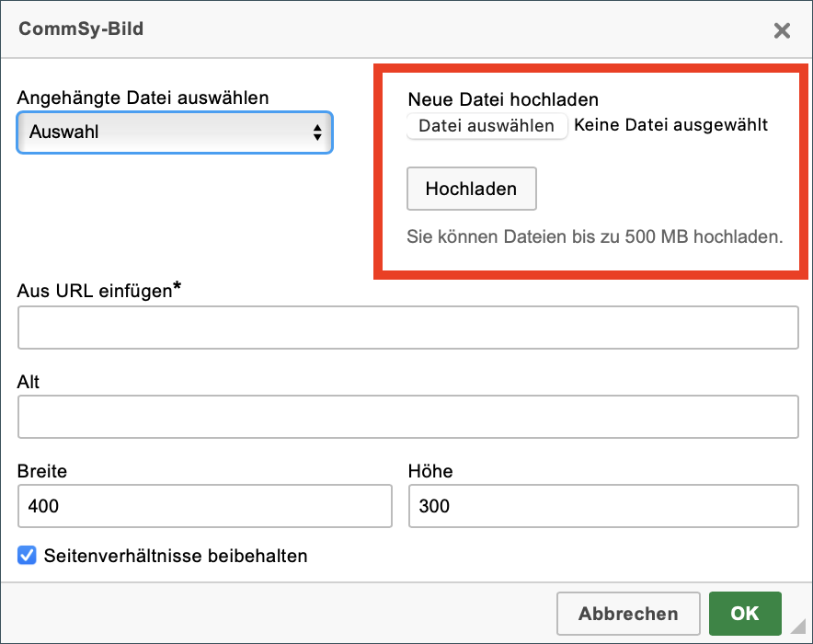Click the resize grip in dialog corner
Viewport: 813px width, 644px height.
coord(797,627)
